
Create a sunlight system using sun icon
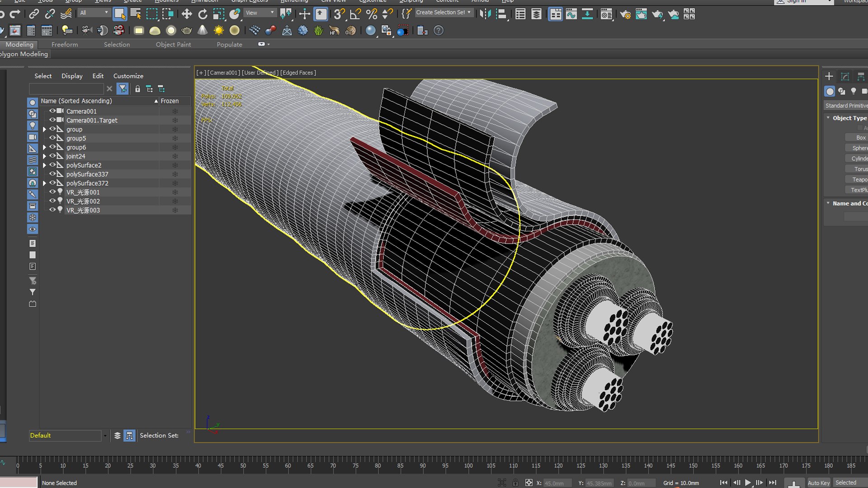pos(219,31)
